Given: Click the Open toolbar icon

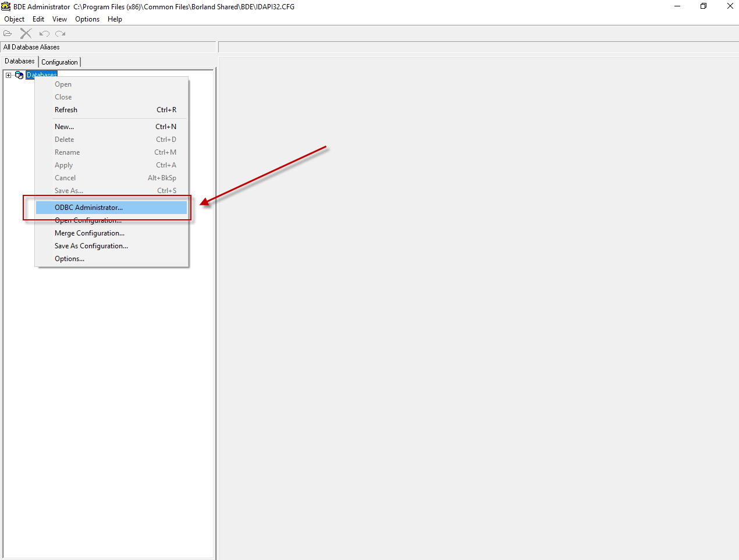Looking at the screenshot, I should tap(8, 34).
